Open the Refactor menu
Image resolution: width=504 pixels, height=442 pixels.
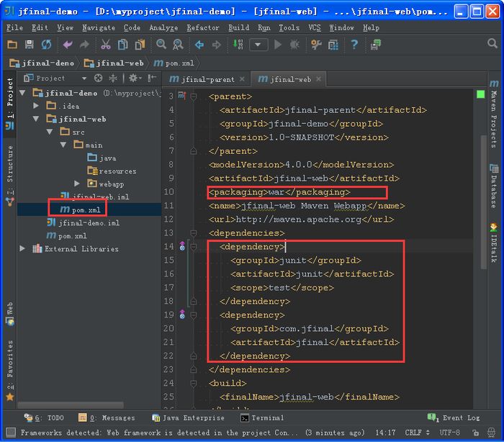point(203,27)
